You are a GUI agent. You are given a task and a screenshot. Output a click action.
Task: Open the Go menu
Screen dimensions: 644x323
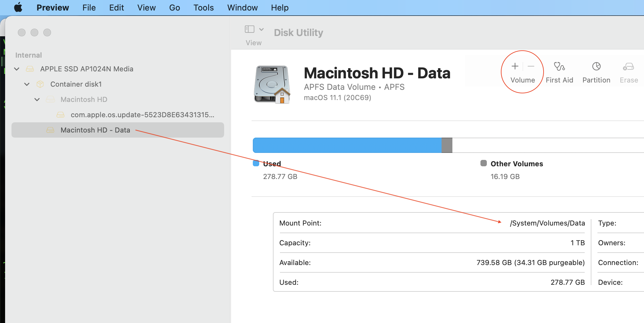[x=174, y=8]
